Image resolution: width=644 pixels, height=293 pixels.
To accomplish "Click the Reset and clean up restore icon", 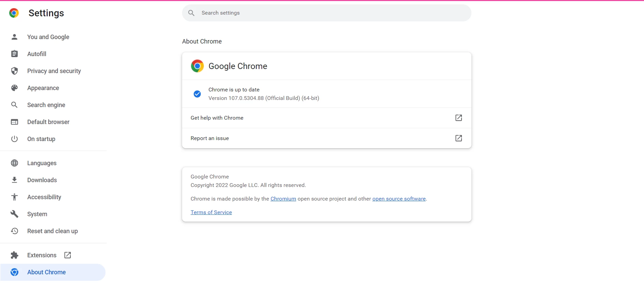I will pyautogui.click(x=14, y=231).
